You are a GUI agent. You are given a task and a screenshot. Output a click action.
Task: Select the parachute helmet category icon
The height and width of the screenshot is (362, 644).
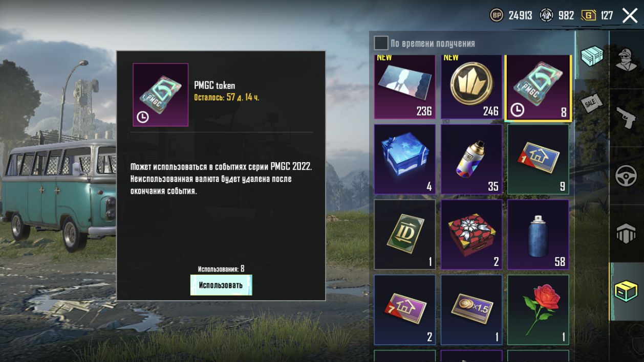(x=626, y=234)
